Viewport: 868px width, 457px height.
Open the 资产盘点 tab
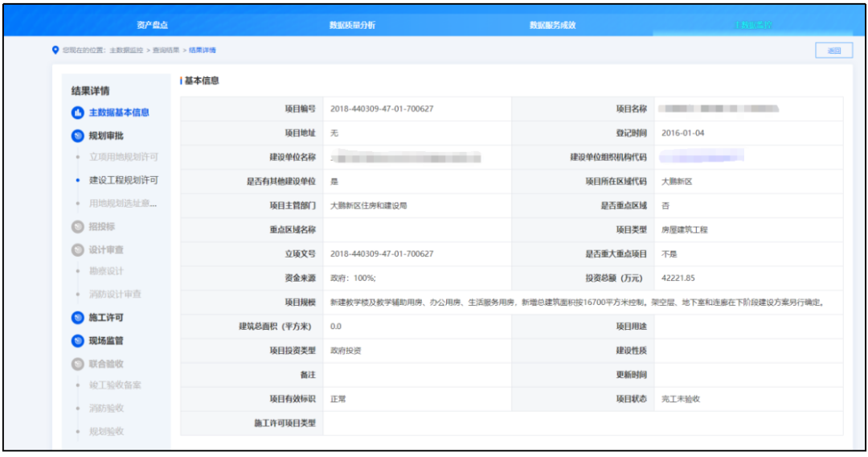[154, 25]
